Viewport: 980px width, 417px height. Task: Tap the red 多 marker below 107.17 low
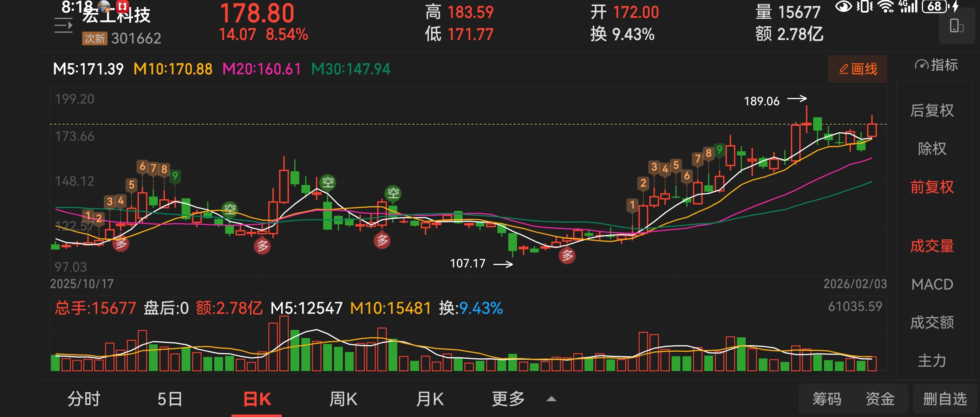(x=567, y=256)
